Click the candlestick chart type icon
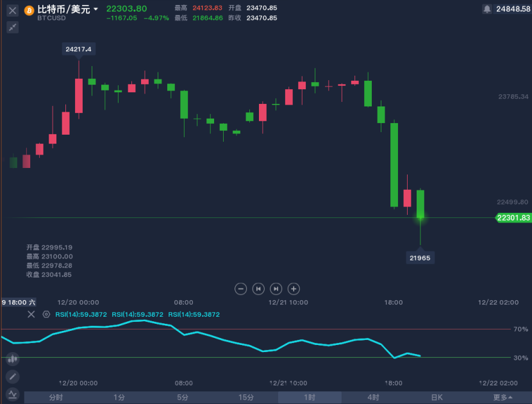 click(13, 359)
